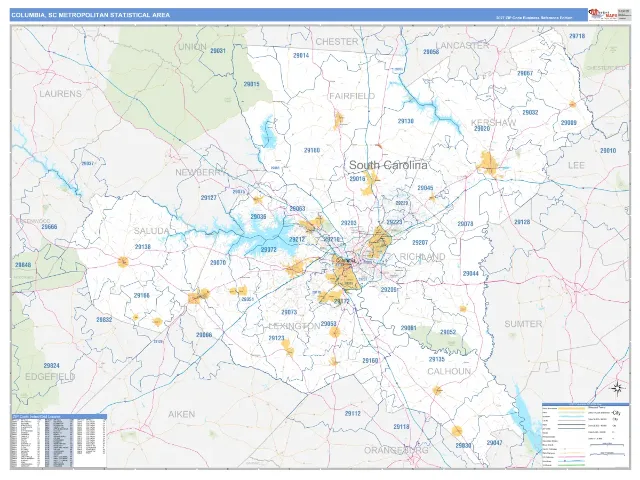Image resolution: width=640 pixels, height=480 pixels.
Task: Select ZIP code 29014
Action: tap(301, 56)
